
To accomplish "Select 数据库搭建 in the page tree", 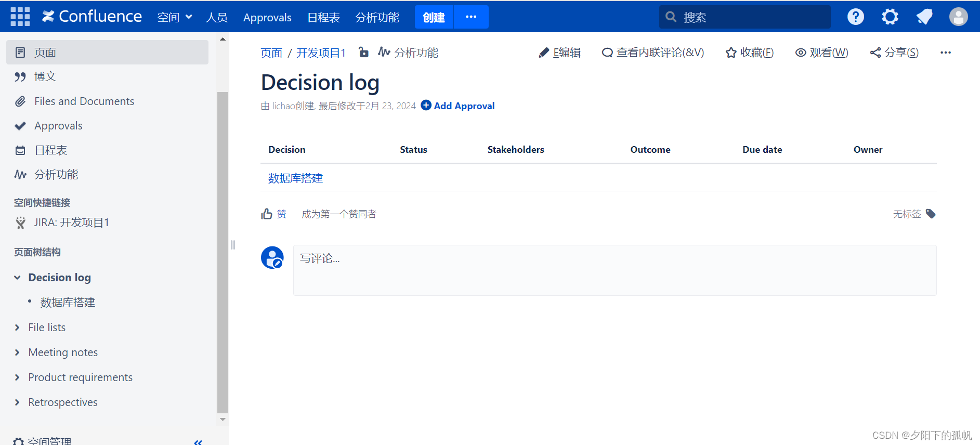I will [x=68, y=303].
